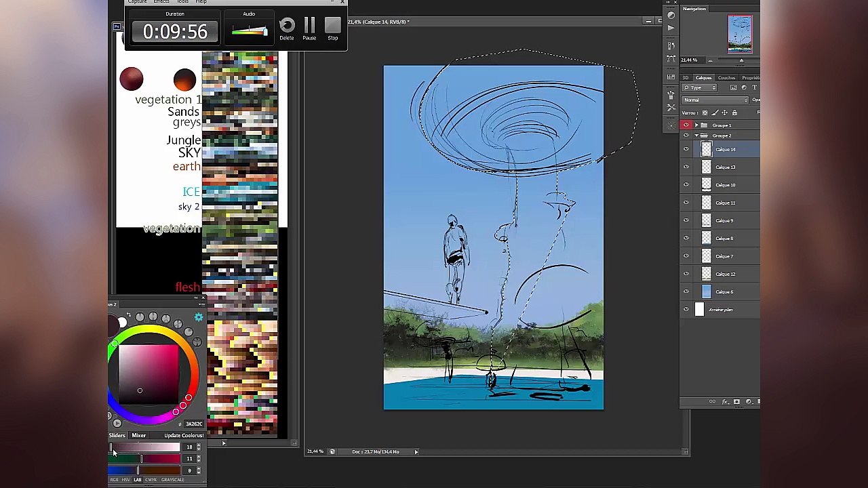Screen dimensions: 868x488
Task: Select GRAYSCALE color mode button
Action: coord(172,480)
